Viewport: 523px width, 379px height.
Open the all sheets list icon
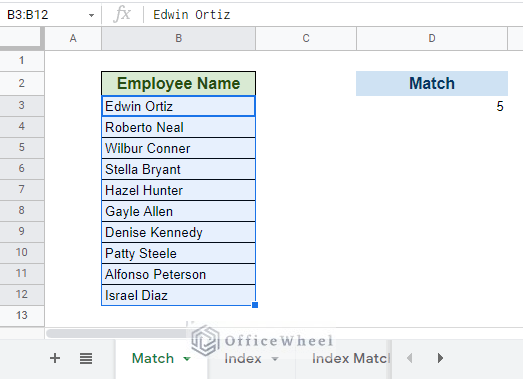[86, 359]
